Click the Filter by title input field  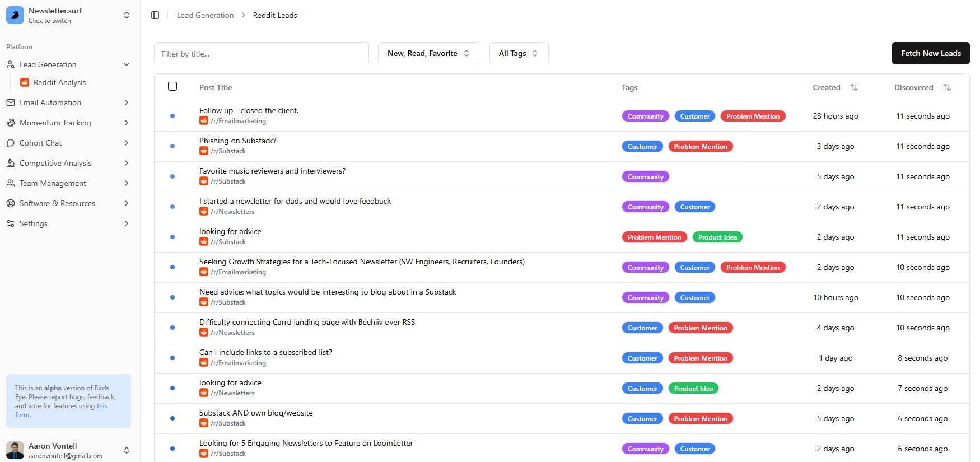(261, 54)
